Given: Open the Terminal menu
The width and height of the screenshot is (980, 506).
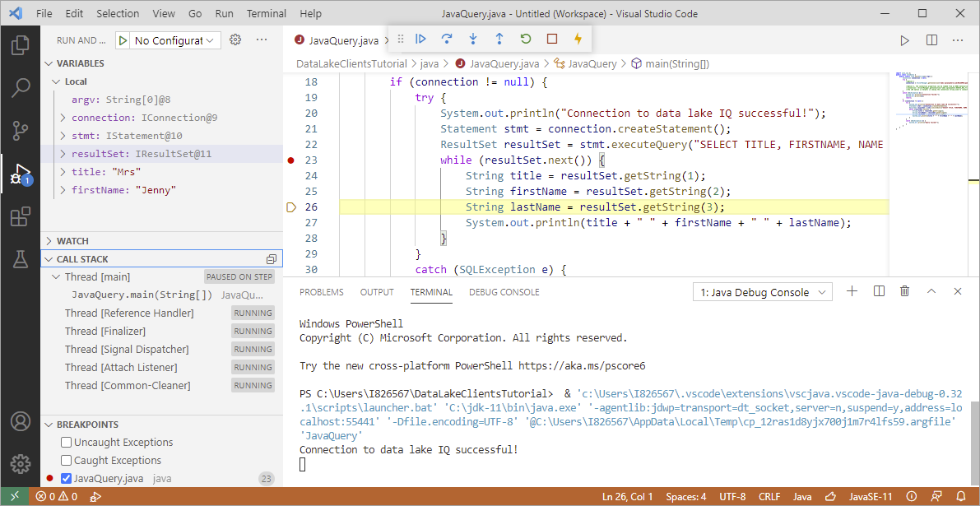Looking at the screenshot, I should 267,13.
